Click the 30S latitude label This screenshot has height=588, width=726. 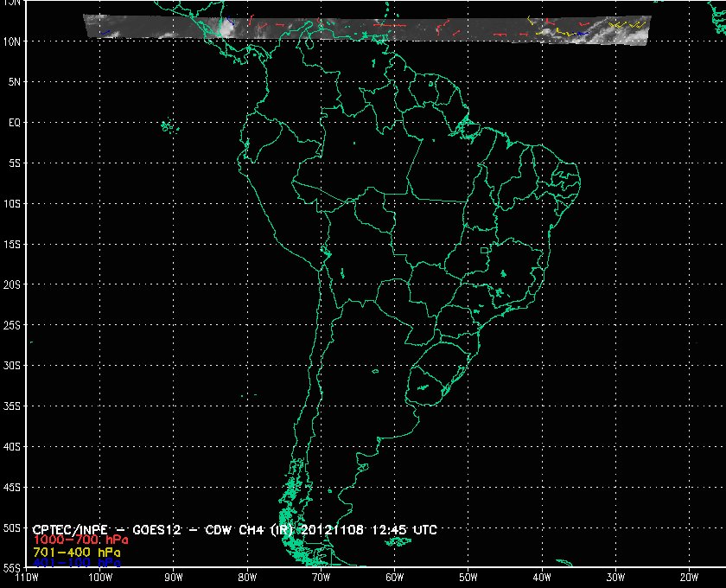pos(12,366)
